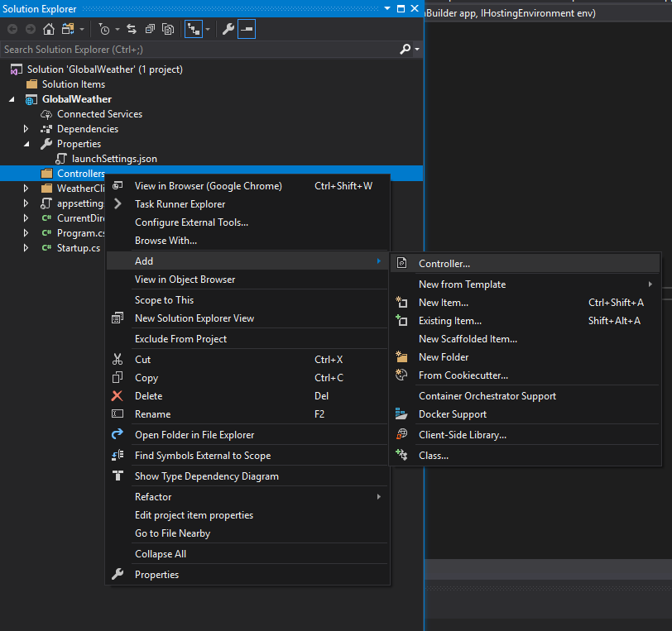Image resolution: width=672 pixels, height=631 pixels.
Task: Click the Forward navigation arrow in Solution Explorer
Action: point(31,29)
